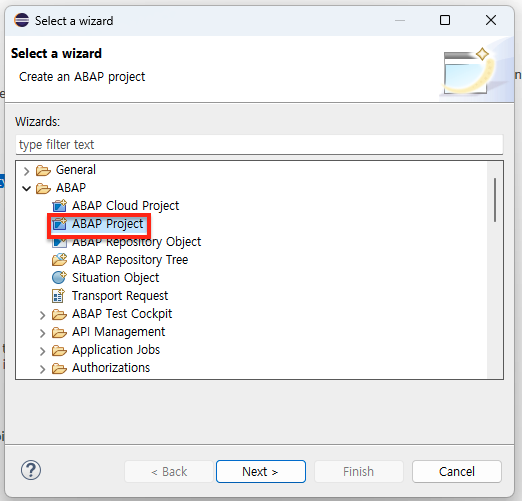Click the ABAP folder icon
The image size is (522, 501).
coord(43,188)
